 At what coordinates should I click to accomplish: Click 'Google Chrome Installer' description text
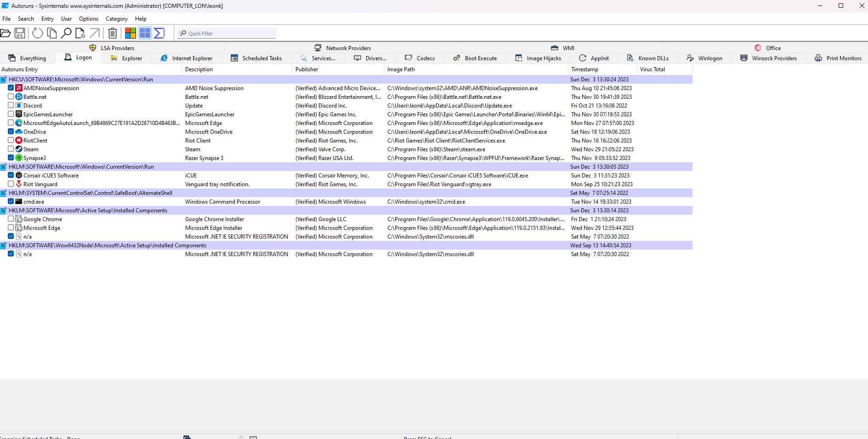[x=215, y=219]
